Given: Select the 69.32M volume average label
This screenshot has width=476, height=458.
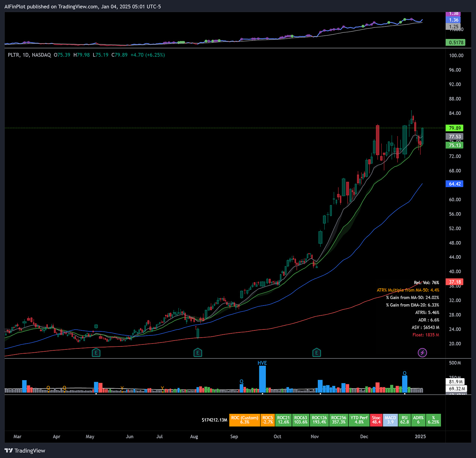Looking at the screenshot, I should (457, 389).
